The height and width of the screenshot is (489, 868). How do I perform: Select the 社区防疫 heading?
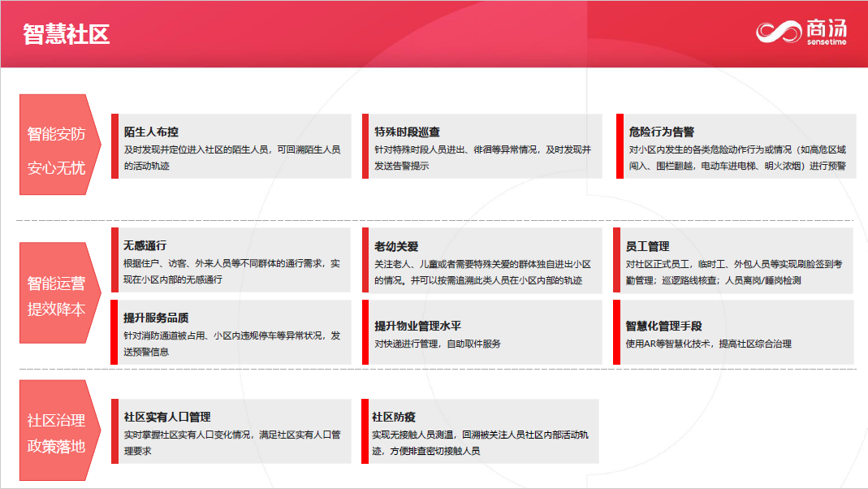pyautogui.click(x=394, y=417)
